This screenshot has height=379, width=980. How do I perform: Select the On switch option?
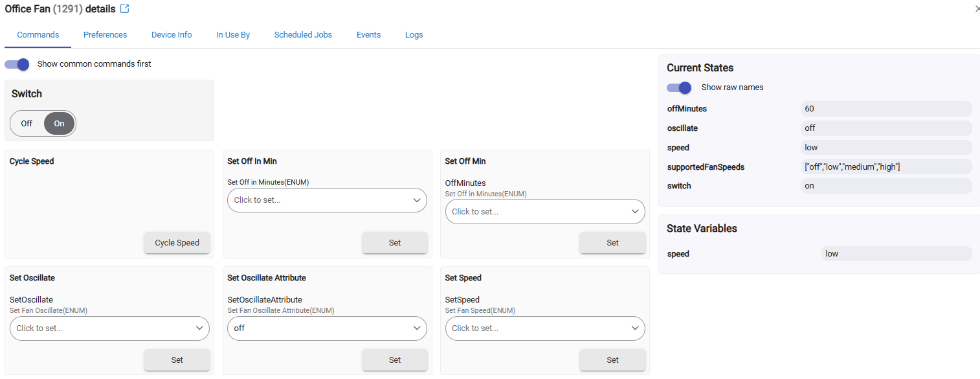pos(59,123)
